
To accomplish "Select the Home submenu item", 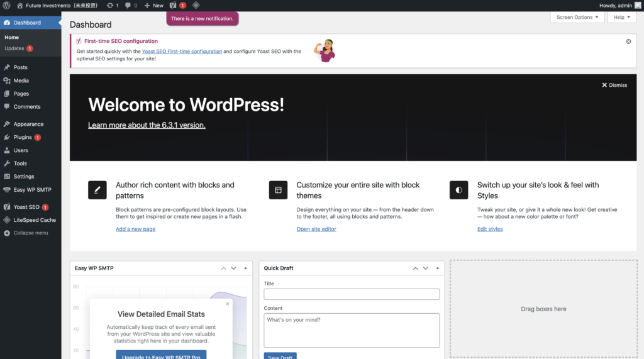I will click(11, 37).
